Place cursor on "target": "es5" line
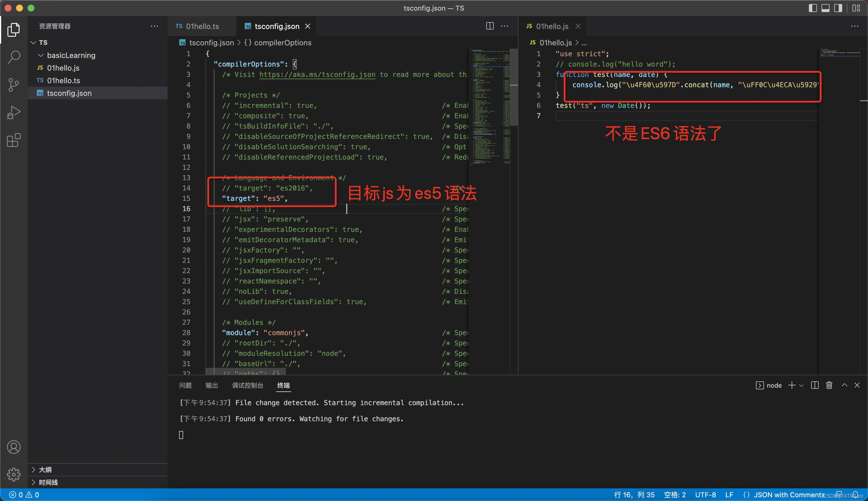Screen dimensions: 868x501 (x=255, y=198)
